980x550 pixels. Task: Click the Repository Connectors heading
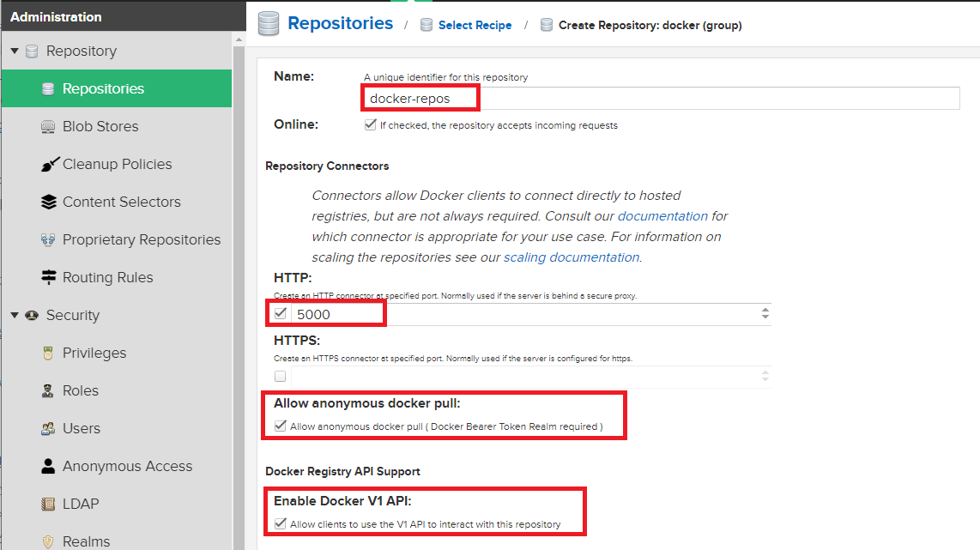tap(327, 166)
